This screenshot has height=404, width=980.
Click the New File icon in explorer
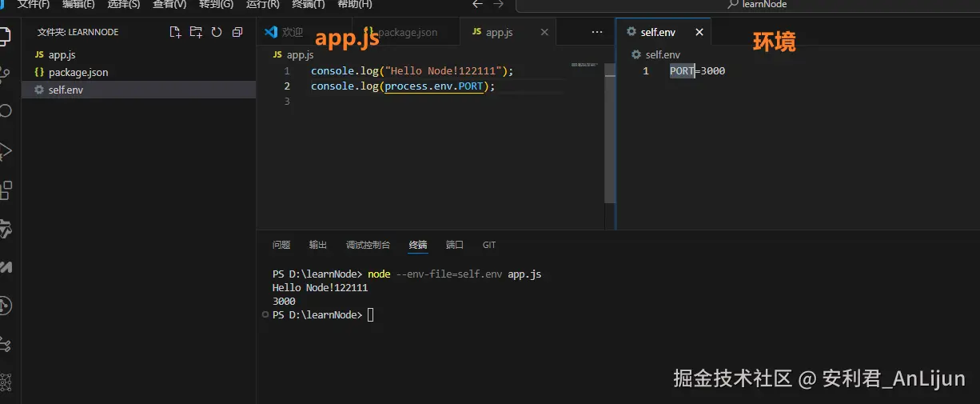click(175, 32)
